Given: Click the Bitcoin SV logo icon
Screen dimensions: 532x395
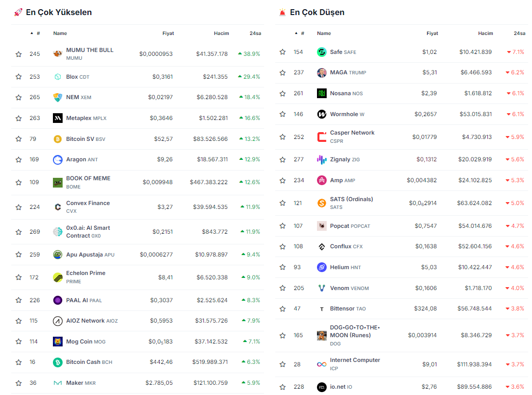Looking at the screenshot, I should [x=58, y=139].
